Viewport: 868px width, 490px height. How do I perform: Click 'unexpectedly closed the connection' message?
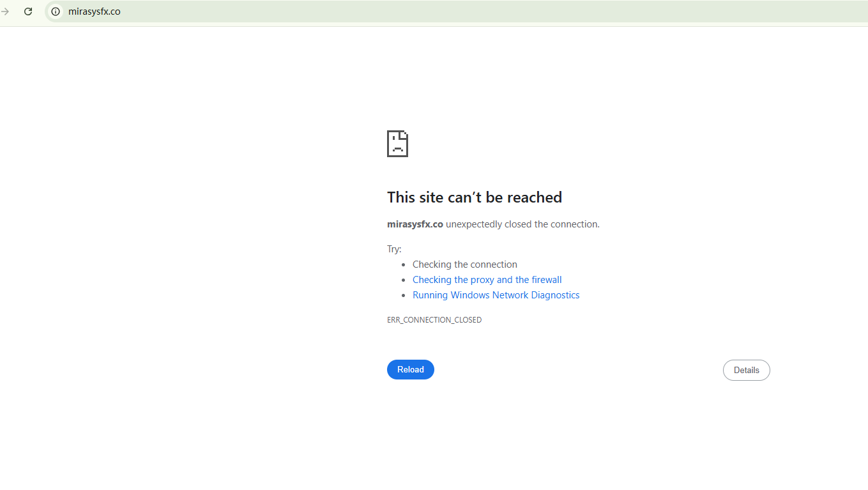coord(522,224)
